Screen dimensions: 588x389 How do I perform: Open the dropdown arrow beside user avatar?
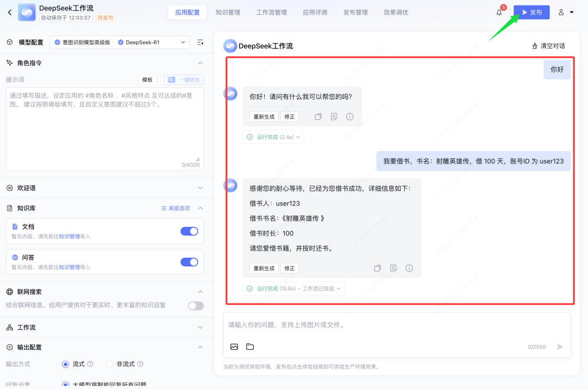click(572, 13)
